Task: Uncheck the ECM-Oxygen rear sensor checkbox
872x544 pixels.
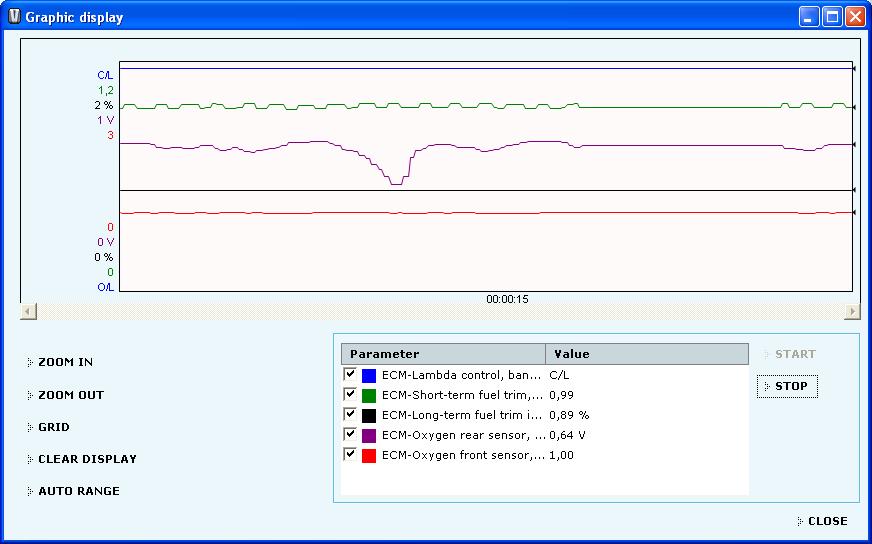Action: (x=350, y=434)
